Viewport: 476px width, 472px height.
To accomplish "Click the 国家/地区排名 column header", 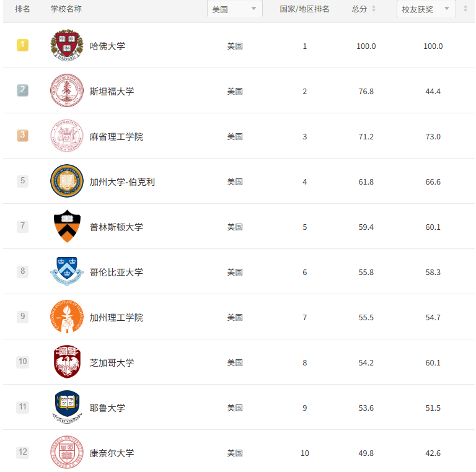I will coord(304,9).
